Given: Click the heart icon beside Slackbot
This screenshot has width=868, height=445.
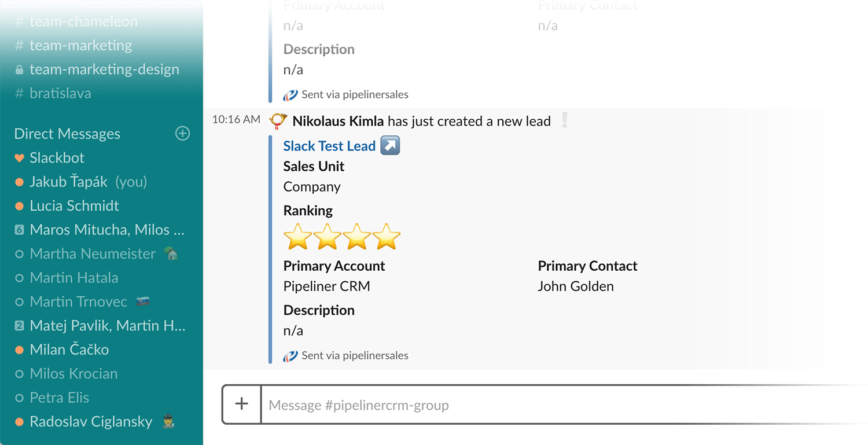Looking at the screenshot, I should [x=20, y=157].
